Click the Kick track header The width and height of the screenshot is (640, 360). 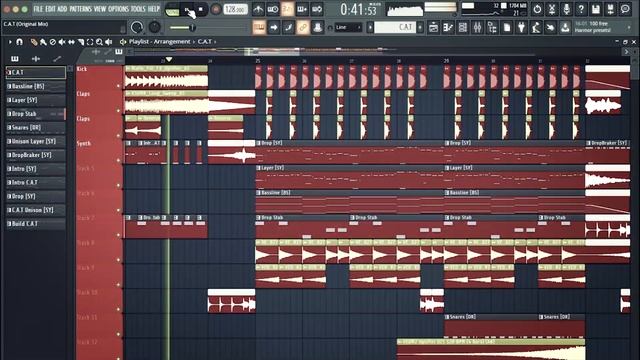tap(99, 77)
